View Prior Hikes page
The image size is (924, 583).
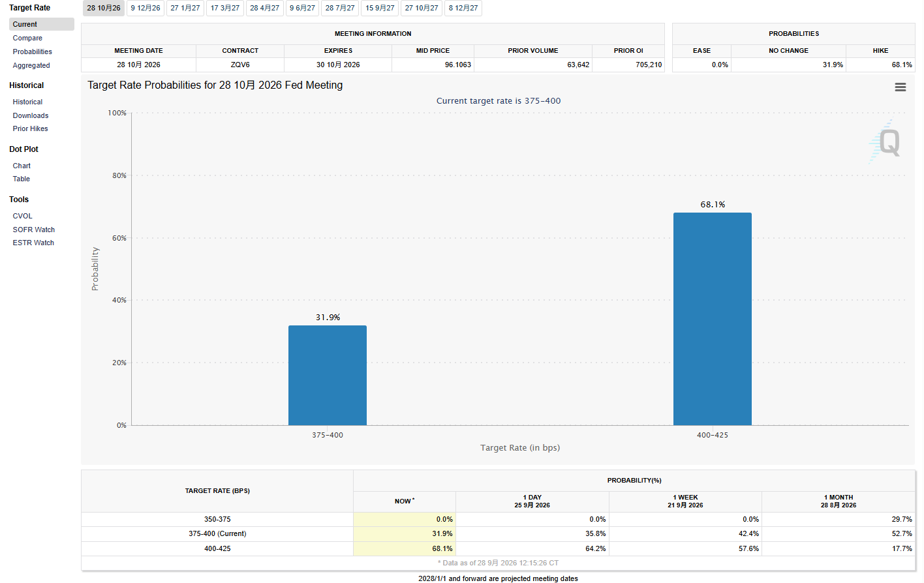pyautogui.click(x=30, y=128)
